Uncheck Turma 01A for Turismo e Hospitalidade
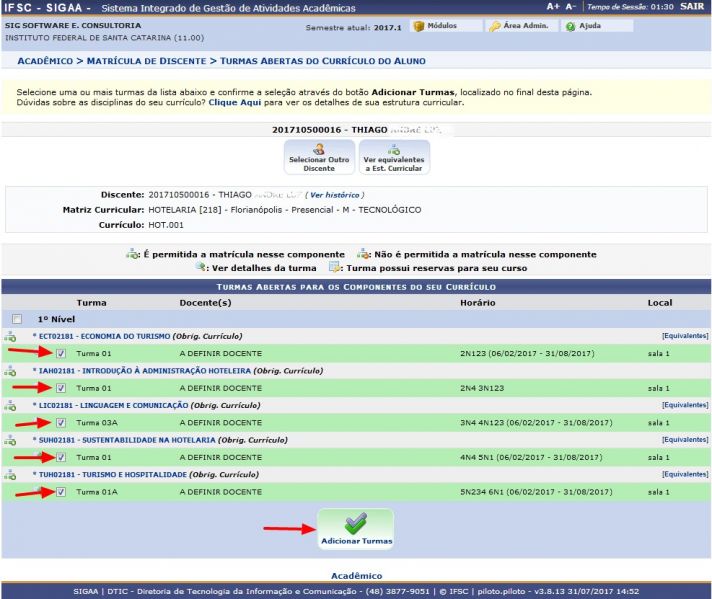 62,492
